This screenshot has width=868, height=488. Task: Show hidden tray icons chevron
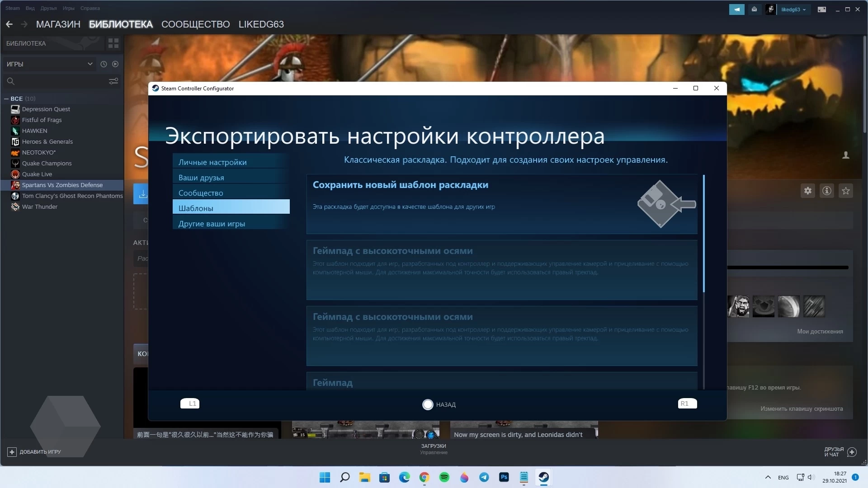point(768,477)
